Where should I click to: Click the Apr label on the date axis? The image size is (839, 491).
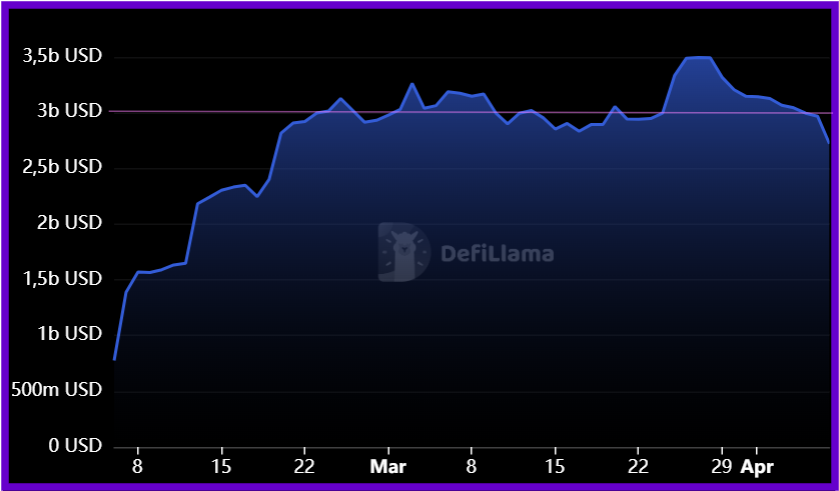757,466
